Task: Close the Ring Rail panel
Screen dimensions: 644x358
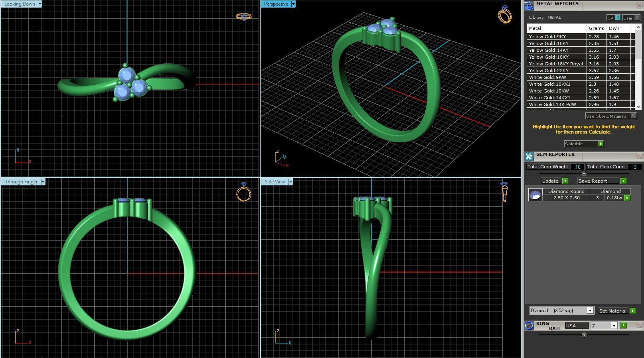Action: tap(639, 325)
